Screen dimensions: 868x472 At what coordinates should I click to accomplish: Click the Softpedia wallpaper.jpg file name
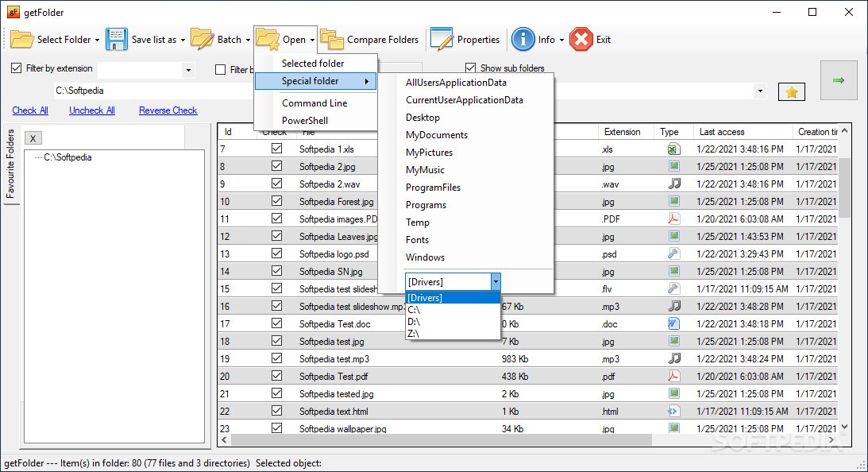343,428
